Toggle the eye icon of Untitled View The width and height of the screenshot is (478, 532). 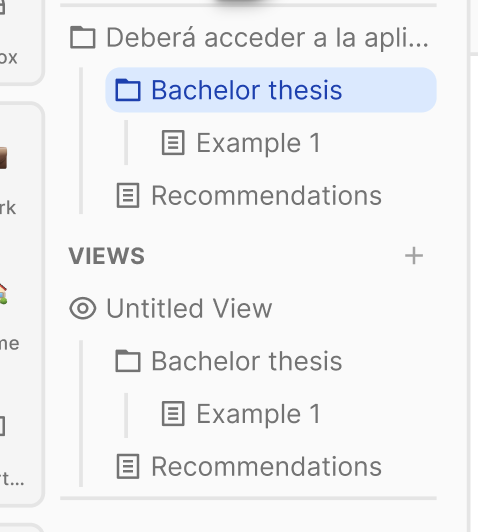[83, 308]
